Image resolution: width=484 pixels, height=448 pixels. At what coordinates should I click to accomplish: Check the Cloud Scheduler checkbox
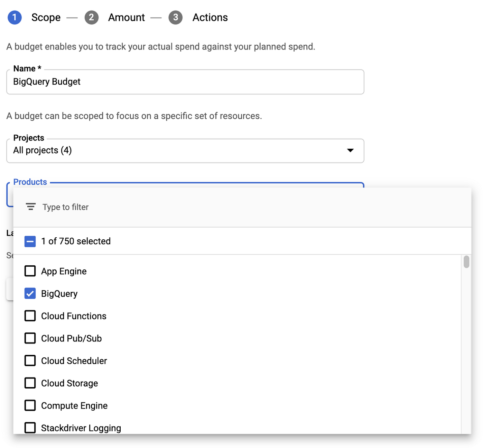point(30,360)
